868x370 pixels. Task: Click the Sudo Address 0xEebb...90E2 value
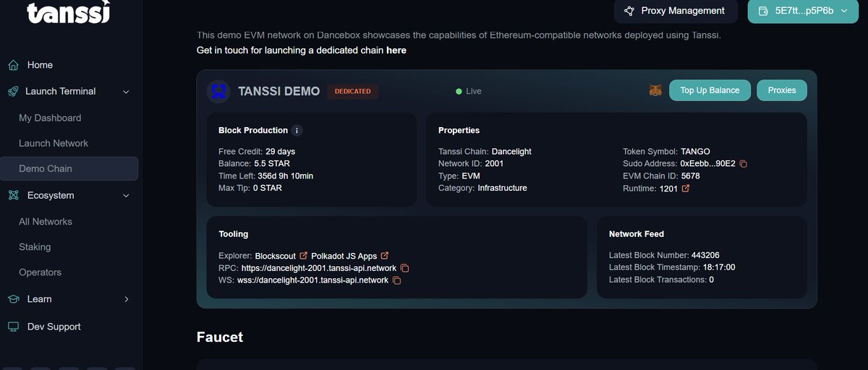point(708,164)
